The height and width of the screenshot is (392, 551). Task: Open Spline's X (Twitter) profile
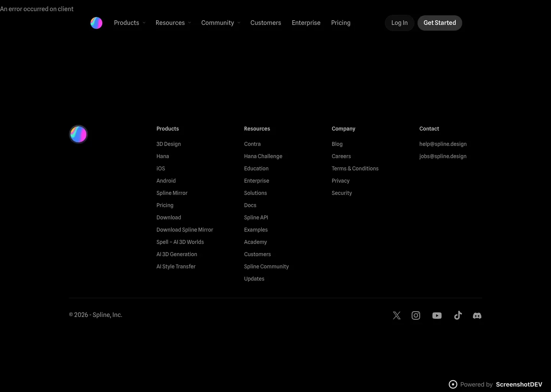(x=397, y=315)
